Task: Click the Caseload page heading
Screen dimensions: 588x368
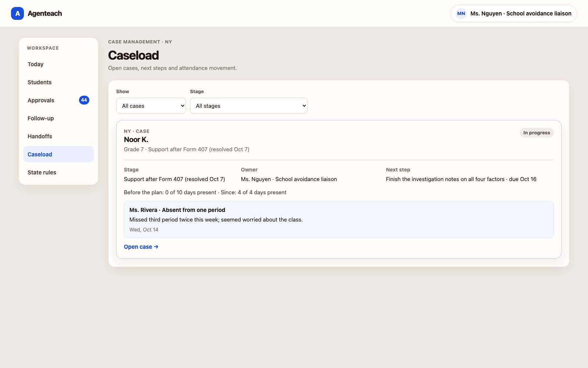Action: coord(133,55)
